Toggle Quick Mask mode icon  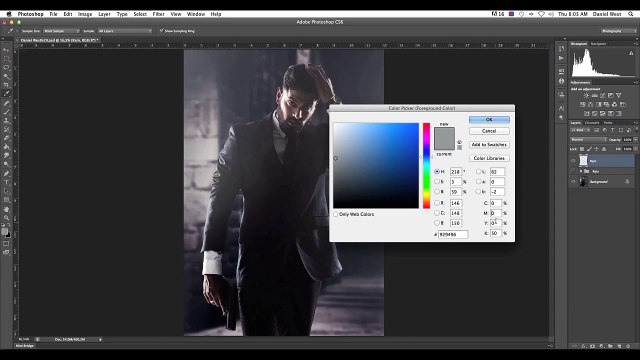(x=6, y=244)
